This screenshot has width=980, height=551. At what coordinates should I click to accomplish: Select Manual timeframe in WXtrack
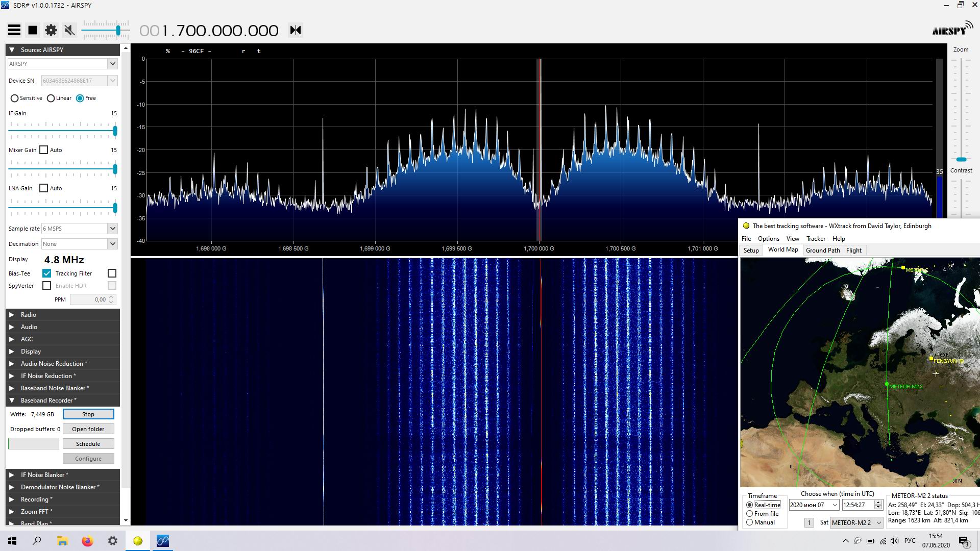coord(749,522)
